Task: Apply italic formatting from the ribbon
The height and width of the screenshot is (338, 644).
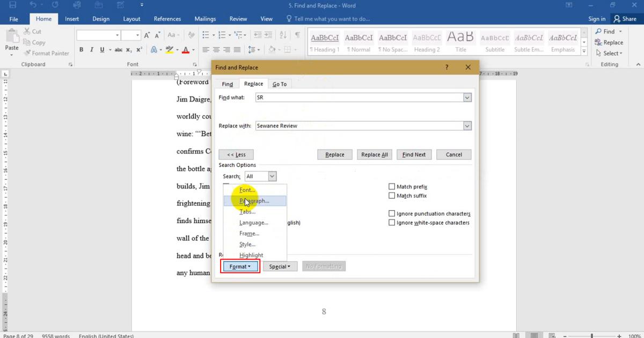Action: (x=91, y=50)
